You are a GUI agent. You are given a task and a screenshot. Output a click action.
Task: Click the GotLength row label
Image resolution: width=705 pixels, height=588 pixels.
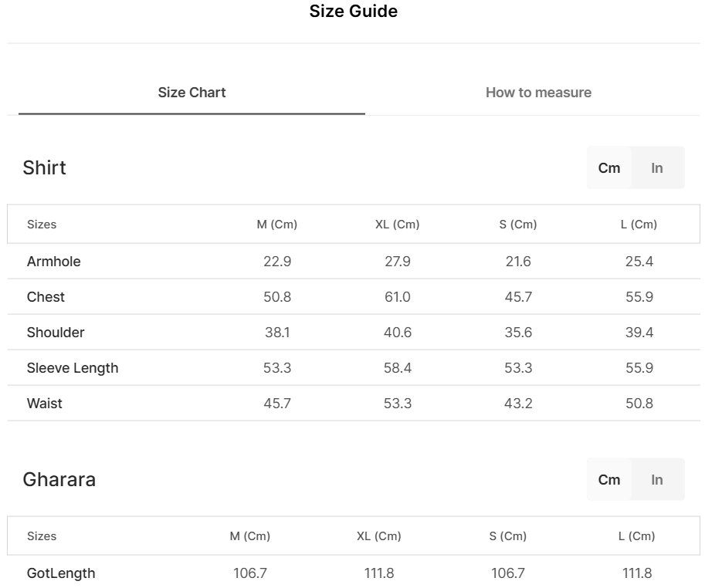[61, 573]
